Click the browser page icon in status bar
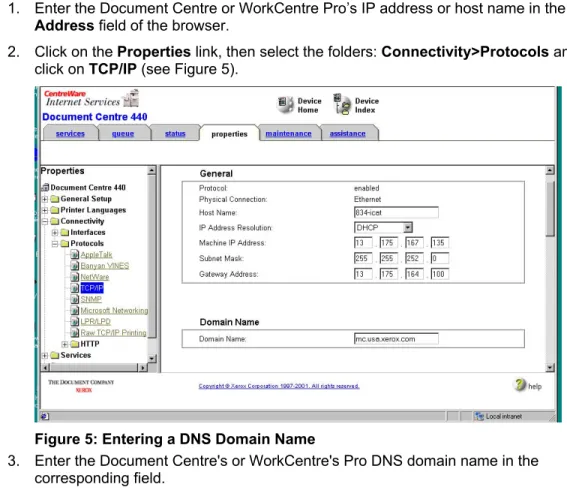 pos(44,416)
